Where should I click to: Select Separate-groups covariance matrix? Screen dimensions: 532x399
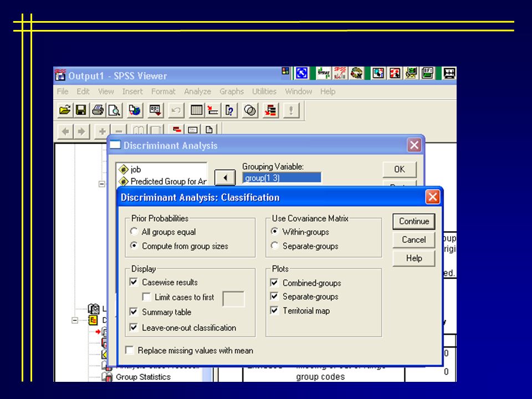(275, 245)
